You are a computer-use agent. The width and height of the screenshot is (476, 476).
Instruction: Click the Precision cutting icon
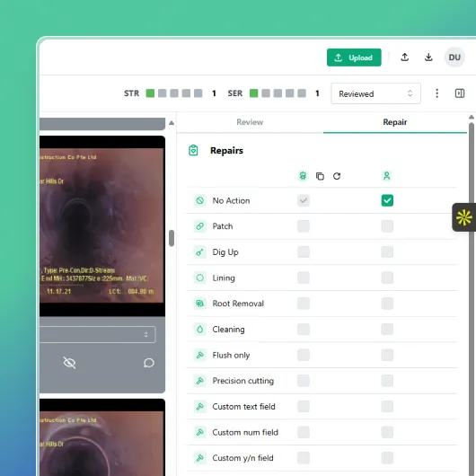coord(199,381)
